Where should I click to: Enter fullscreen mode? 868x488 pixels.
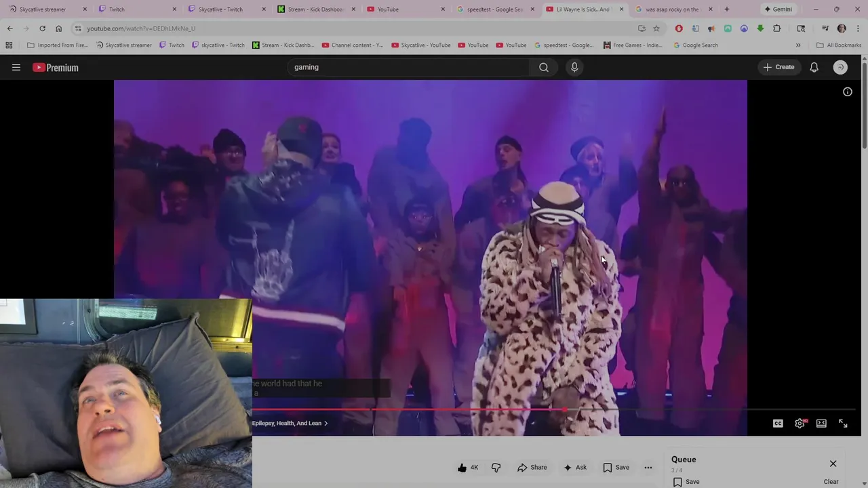click(x=843, y=423)
